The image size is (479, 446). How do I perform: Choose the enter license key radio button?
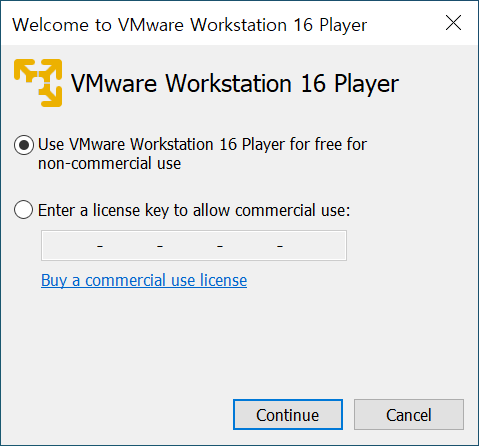24,210
